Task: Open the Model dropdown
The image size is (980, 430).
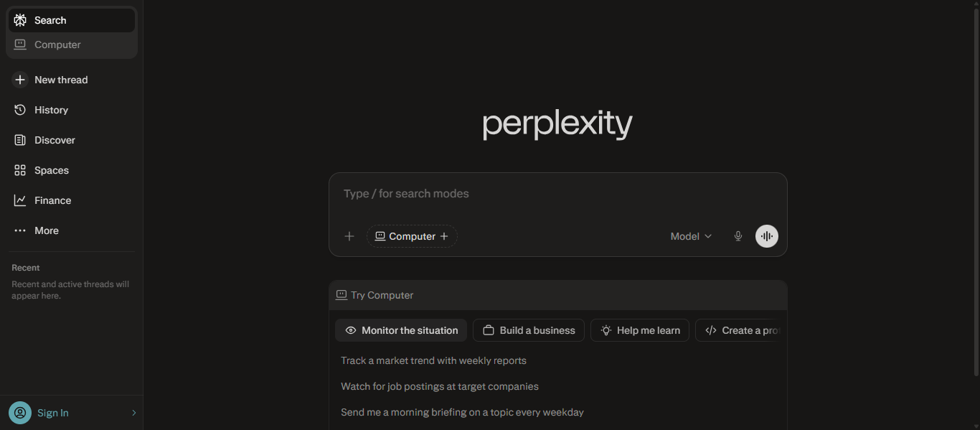Action: coord(689,235)
